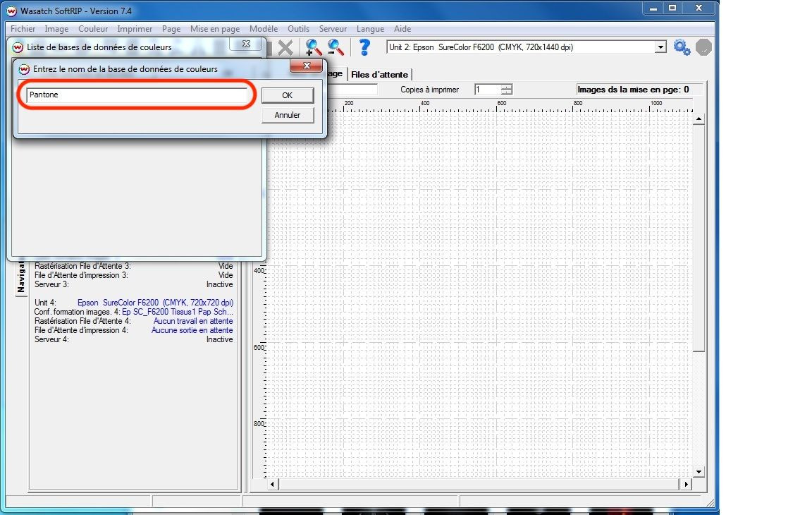Open the Imprimer menu
This screenshot has width=812, height=515.
pos(135,29)
